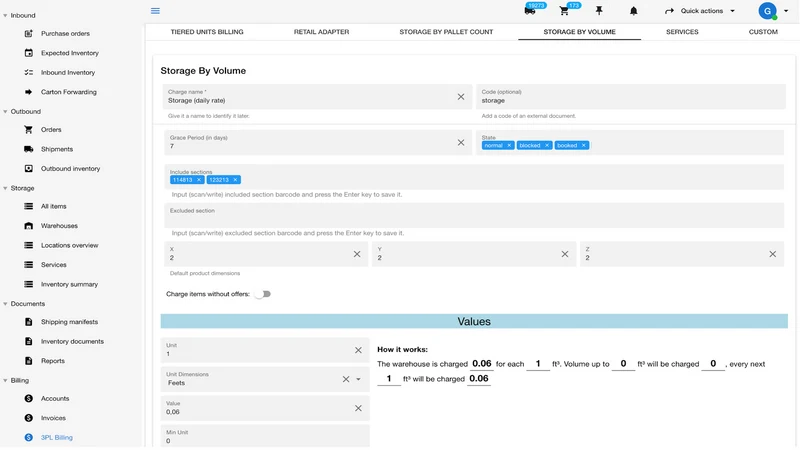The height and width of the screenshot is (450, 800).
Task: Click the user avatar G
Action: (x=767, y=11)
